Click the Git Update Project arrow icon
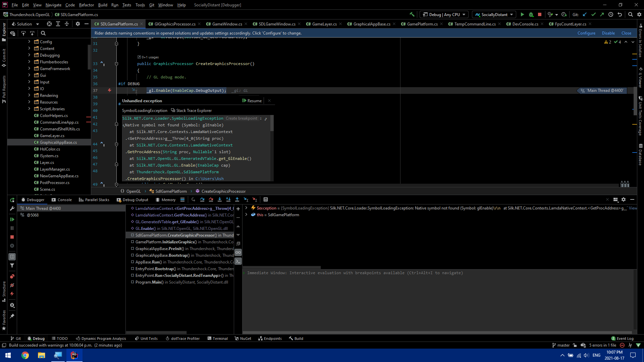644x362 pixels. [585, 14]
